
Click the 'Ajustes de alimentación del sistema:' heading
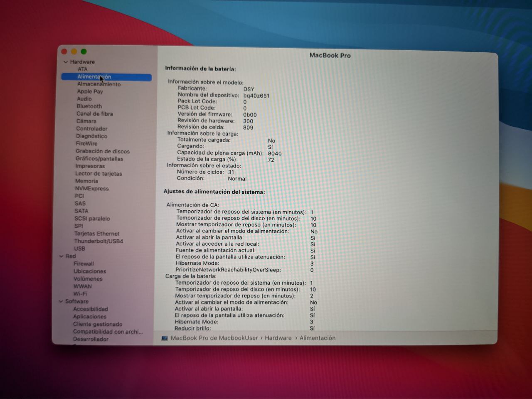pyautogui.click(x=214, y=192)
